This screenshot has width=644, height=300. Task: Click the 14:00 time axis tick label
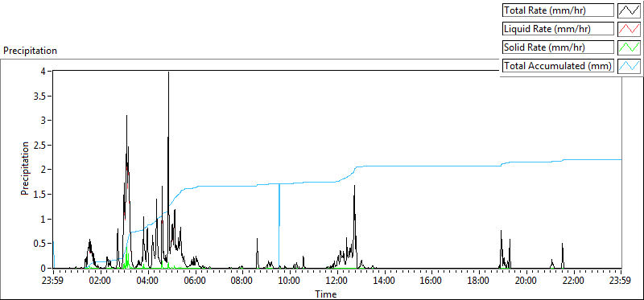(385, 282)
